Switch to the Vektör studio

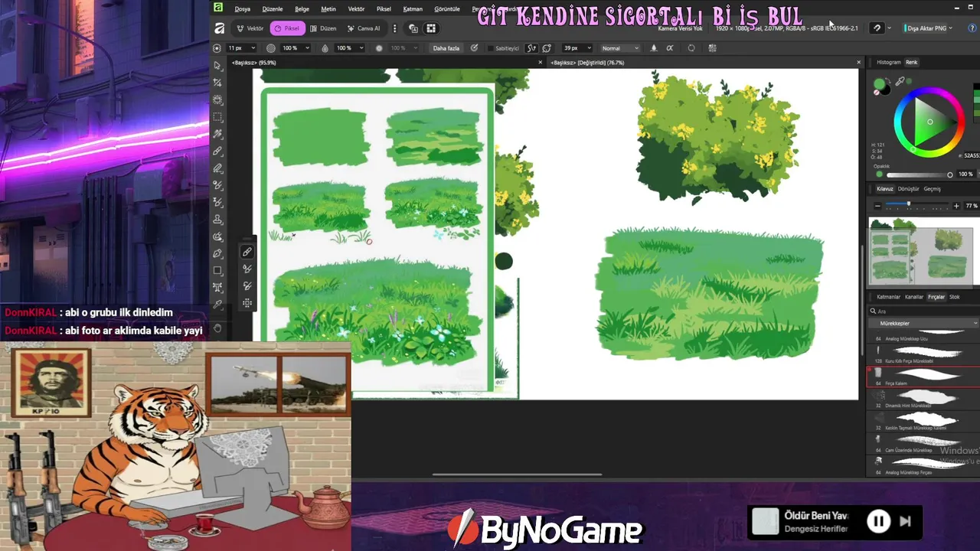click(x=250, y=28)
